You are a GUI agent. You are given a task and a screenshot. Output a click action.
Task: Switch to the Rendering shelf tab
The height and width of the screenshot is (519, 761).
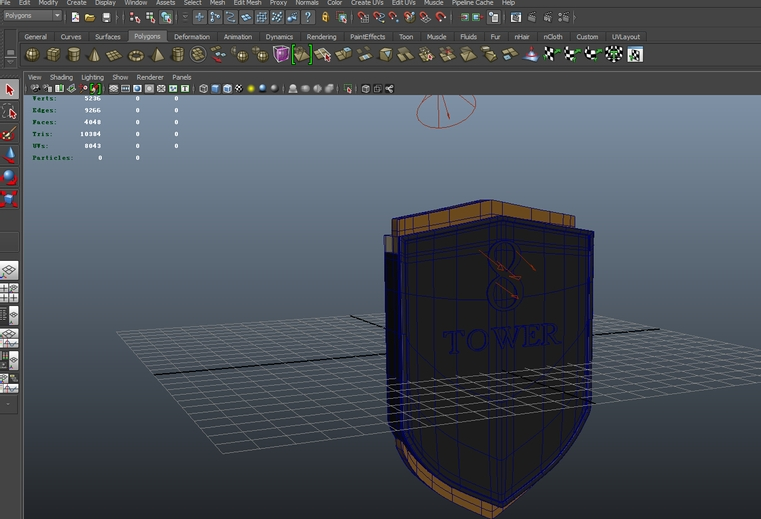321,36
